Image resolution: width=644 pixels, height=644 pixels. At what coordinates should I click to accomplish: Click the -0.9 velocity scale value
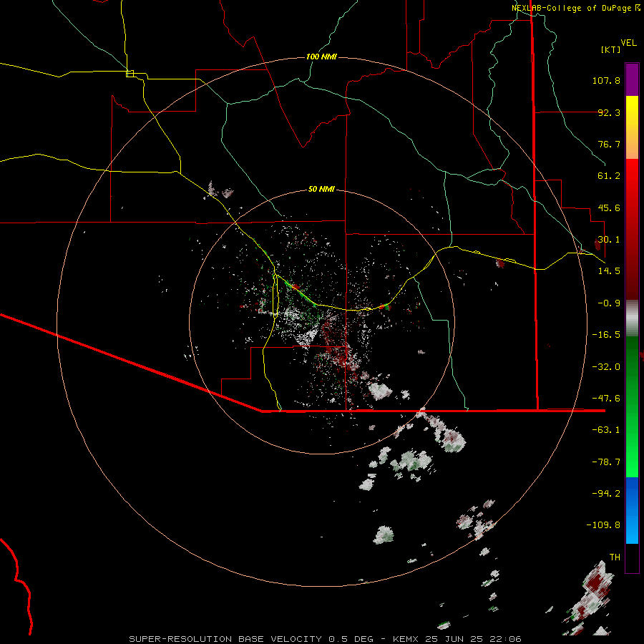[609, 303]
